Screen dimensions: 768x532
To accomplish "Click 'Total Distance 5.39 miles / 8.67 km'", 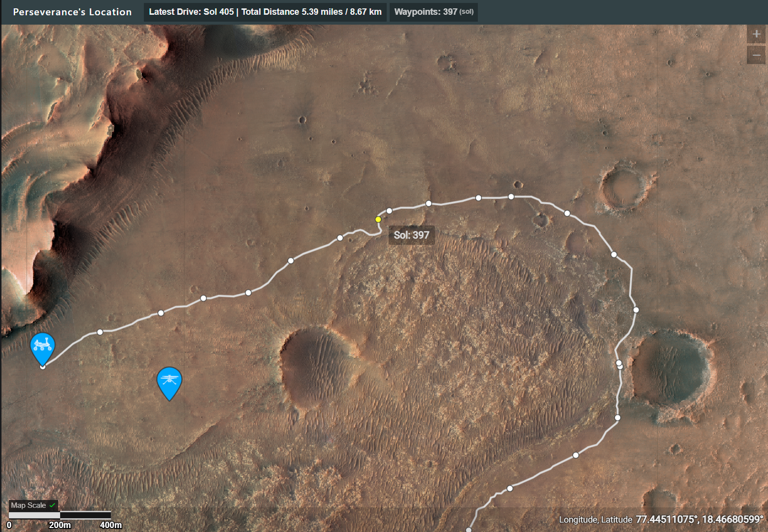I will [x=311, y=12].
